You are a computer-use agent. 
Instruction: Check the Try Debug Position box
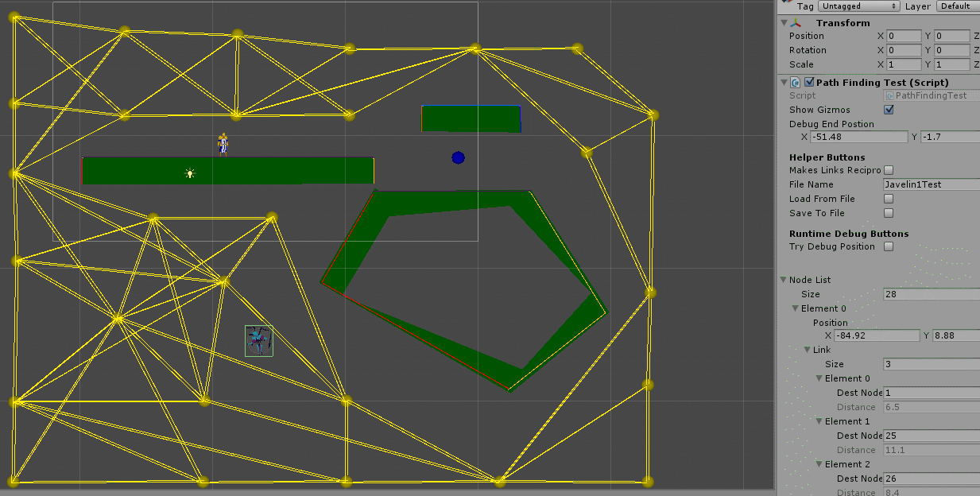(x=889, y=246)
